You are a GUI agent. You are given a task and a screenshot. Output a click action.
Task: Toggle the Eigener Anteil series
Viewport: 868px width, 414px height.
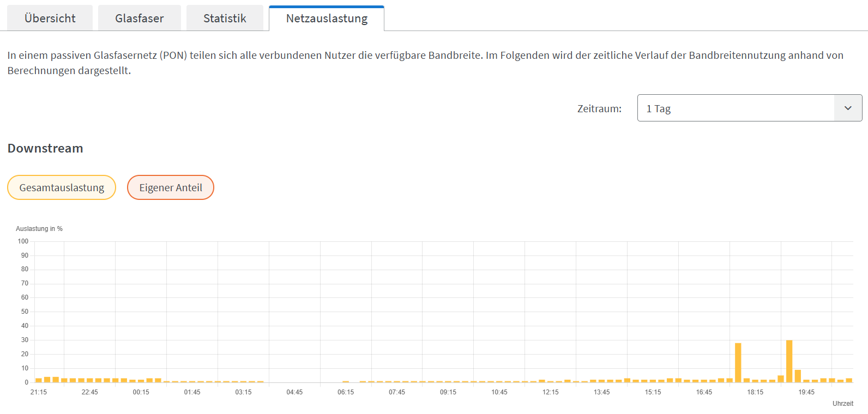tap(171, 187)
